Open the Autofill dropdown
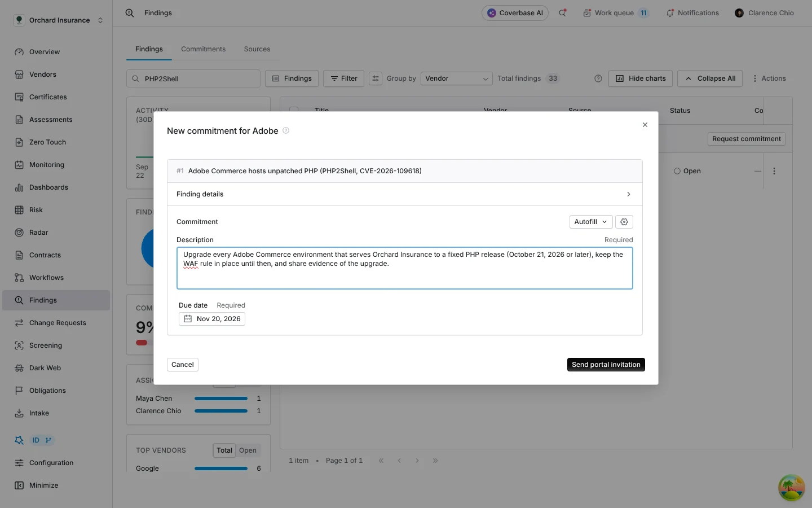 tap(590, 222)
